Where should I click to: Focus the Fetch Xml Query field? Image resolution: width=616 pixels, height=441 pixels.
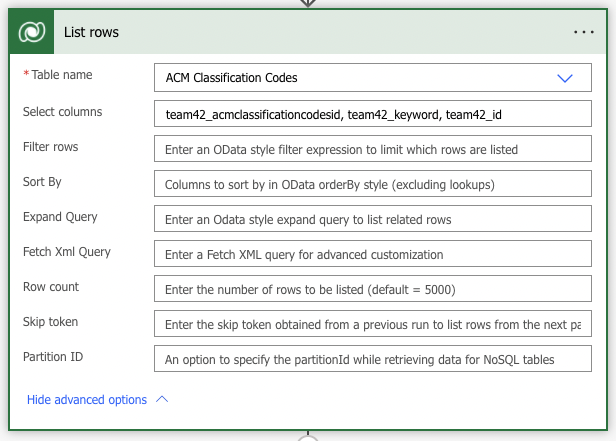(373, 254)
